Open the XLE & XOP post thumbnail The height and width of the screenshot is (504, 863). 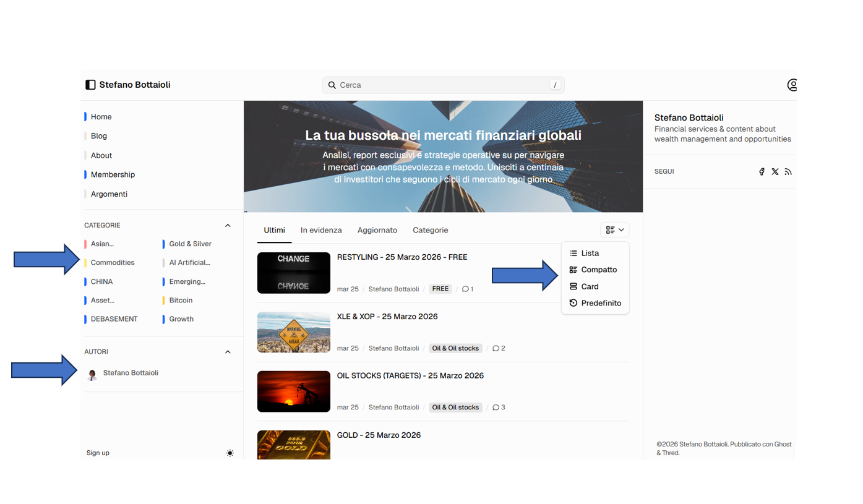[x=293, y=332]
